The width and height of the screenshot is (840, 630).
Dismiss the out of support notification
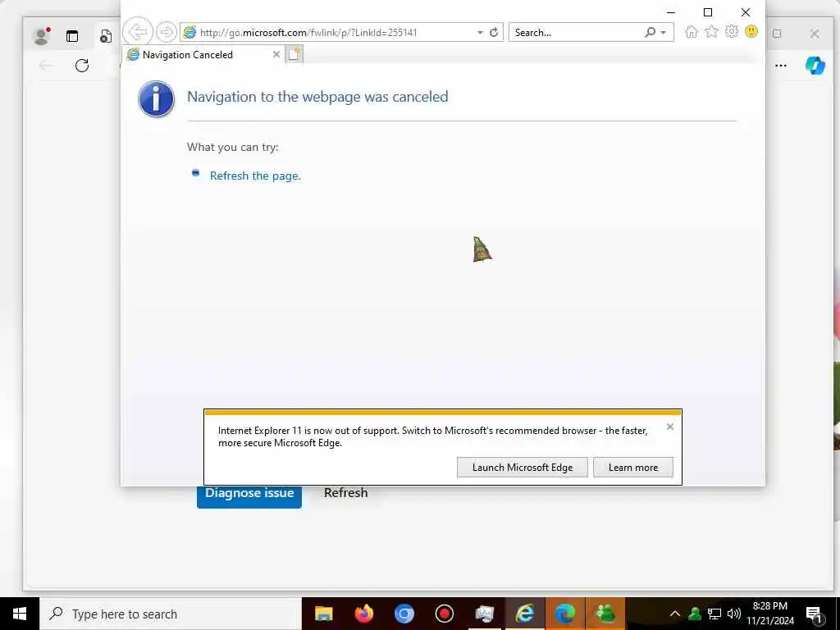(x=669, y=427)
